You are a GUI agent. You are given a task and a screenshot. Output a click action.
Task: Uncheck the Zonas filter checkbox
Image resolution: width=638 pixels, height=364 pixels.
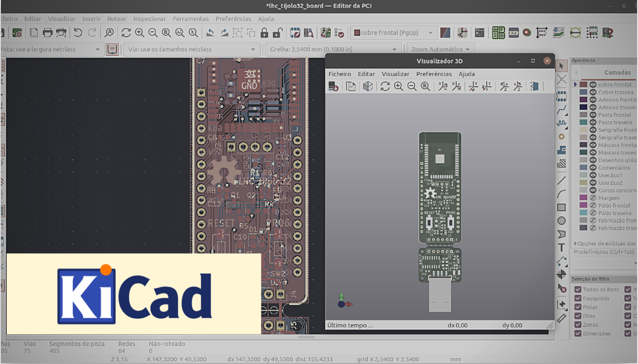[578, 325]
